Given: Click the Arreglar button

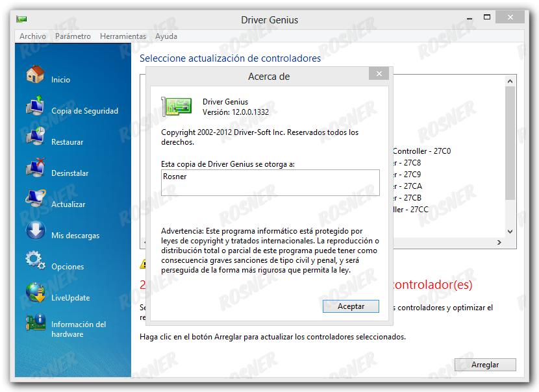Looking at the screenshot, I should [x=485, y=365].
